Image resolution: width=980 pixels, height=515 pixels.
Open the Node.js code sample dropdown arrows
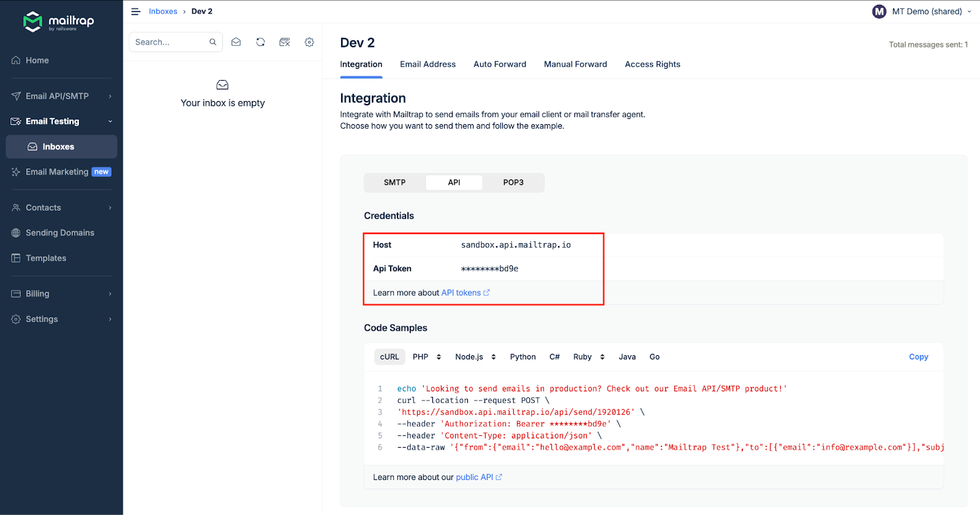494,357
